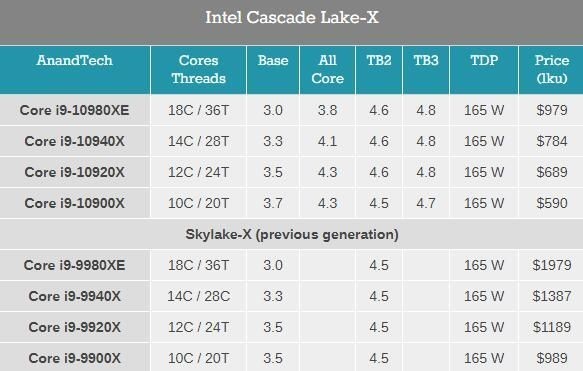Click the Cores Threads column header
Image resolution: width=583 pixels, height=371 pixels.
click(199, 70)
